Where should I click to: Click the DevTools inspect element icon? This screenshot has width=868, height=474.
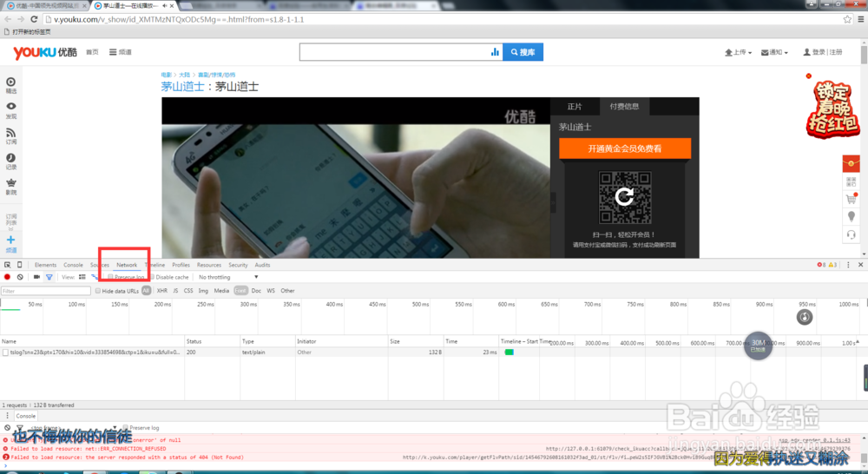(7, 266)
